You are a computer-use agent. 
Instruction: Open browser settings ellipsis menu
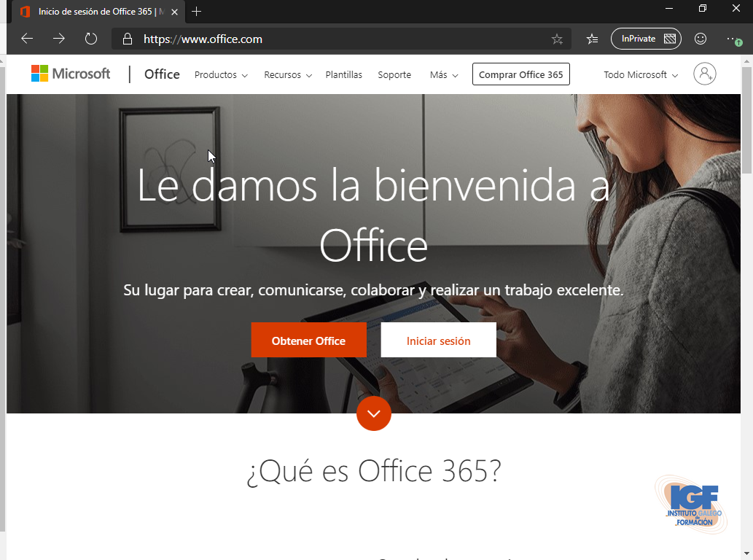733,39
